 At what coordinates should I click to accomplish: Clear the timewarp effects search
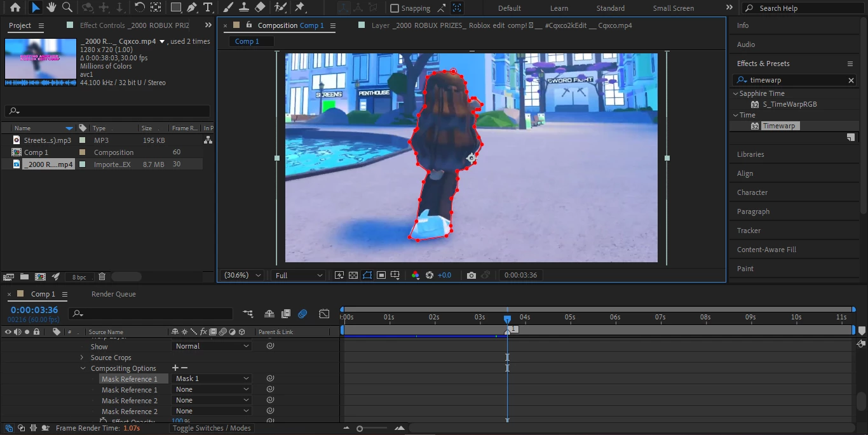(851, 80)
